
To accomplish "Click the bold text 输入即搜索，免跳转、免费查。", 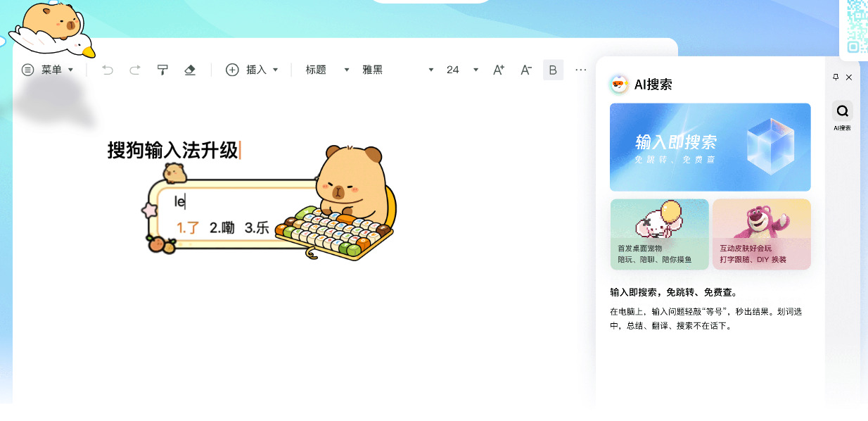I will [674, 292].
